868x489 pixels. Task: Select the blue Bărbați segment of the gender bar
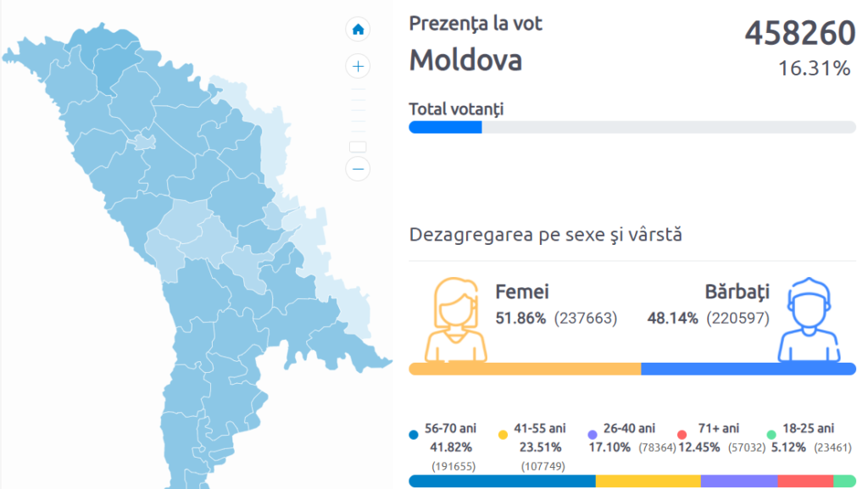point(748,369)
